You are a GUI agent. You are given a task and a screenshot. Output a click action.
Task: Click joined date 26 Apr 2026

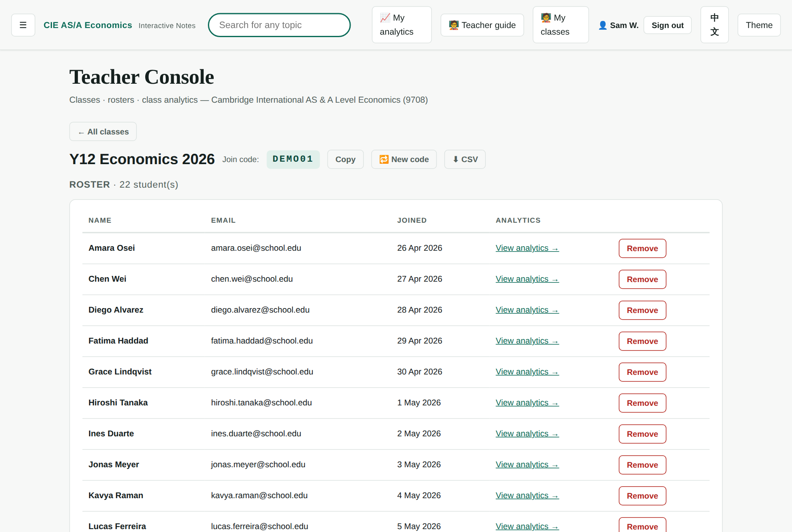point(420,248)
